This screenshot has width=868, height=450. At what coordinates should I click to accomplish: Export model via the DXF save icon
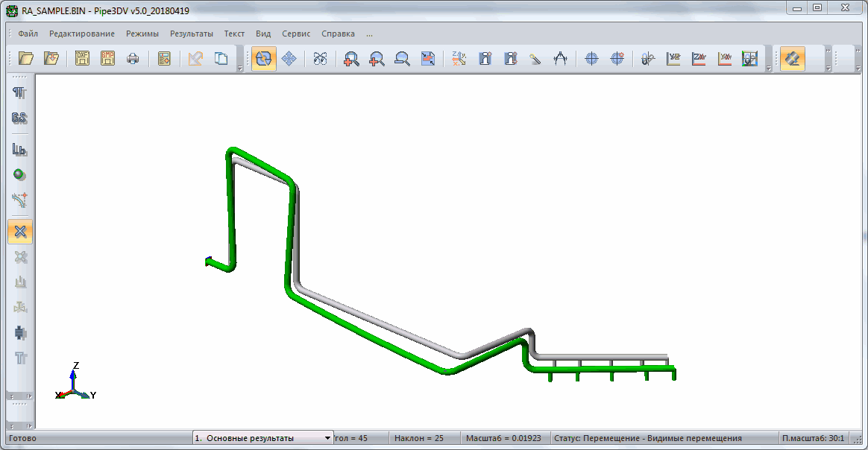pos(82,59)
